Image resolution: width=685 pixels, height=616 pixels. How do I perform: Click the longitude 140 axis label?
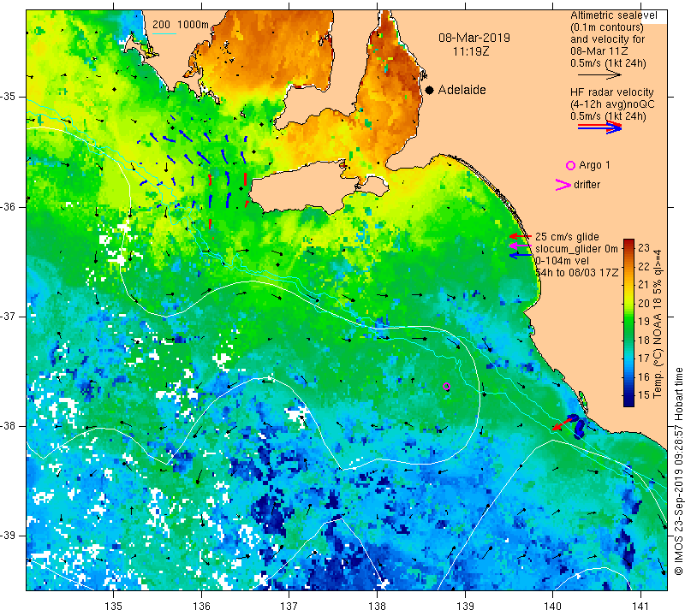pyautogui.click(x=552, y=606)
